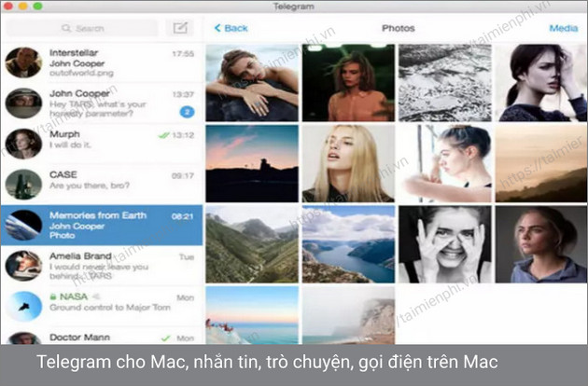The image size is (588, 386).
Task: Click the muted speaker icon next to NASA
Action: 96,296
